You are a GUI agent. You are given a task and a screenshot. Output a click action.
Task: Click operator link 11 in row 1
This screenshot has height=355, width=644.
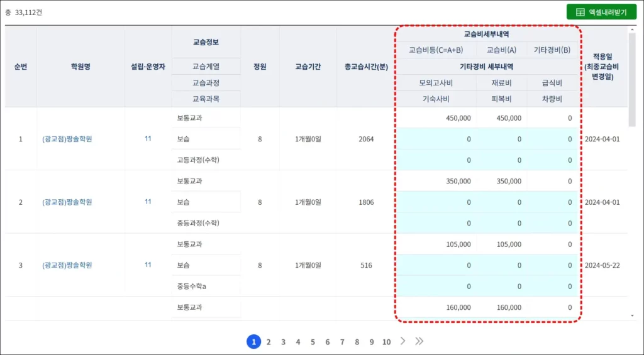148,139
